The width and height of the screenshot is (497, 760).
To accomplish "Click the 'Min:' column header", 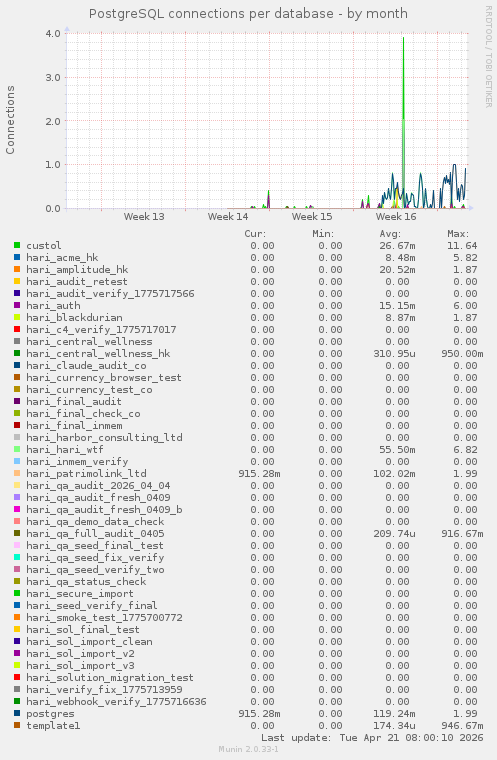I will [323, 234].
